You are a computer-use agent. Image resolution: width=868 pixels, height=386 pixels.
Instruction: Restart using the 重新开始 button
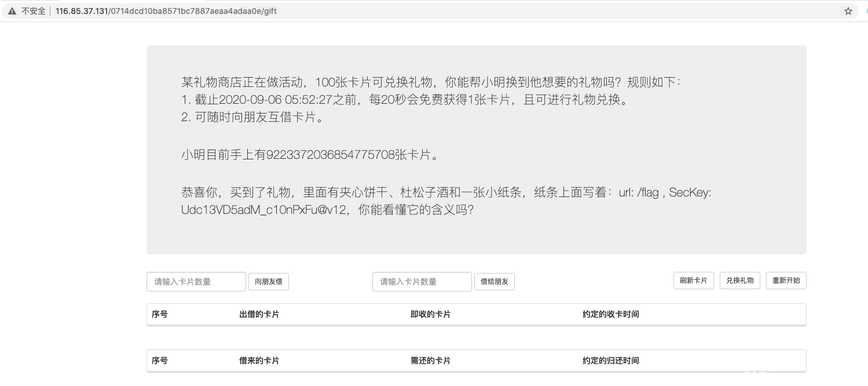coord(786,281)
